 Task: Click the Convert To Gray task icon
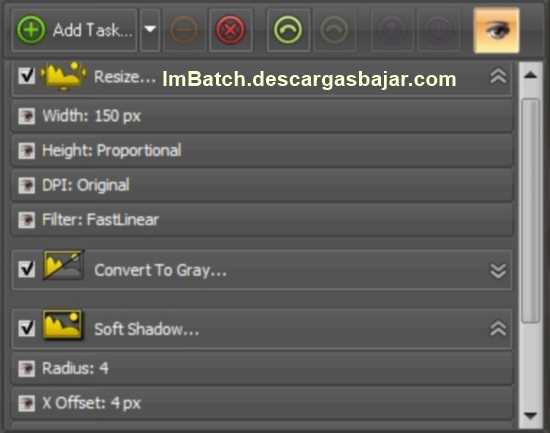[x=63, y=266]
